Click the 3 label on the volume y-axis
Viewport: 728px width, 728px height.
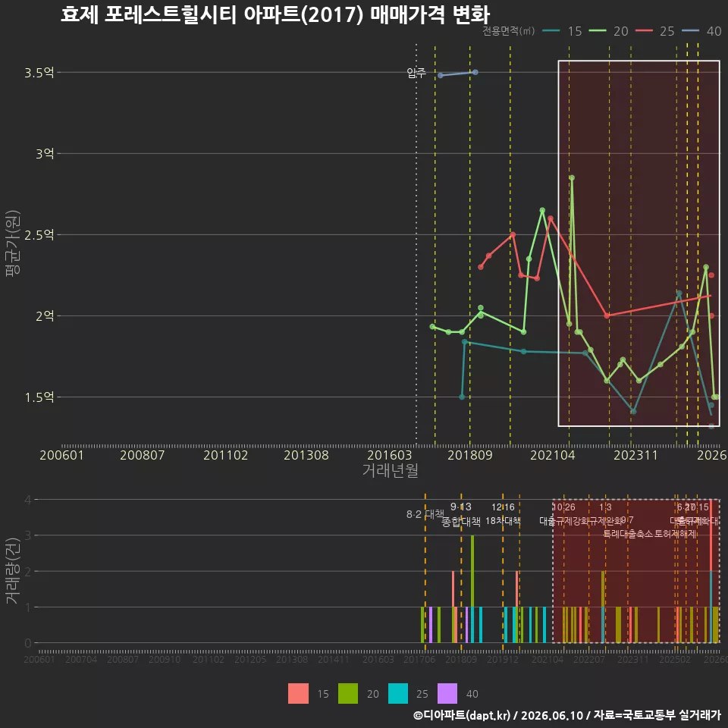(x=28, y=535)
